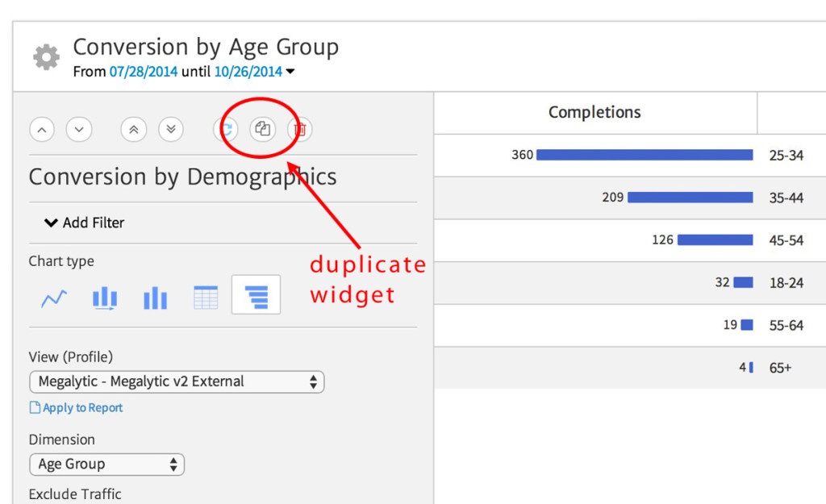Open the Dimension dropdown showing Age Group
The width and height of the screenshot is (826, 504).
[x=106, y=464]
